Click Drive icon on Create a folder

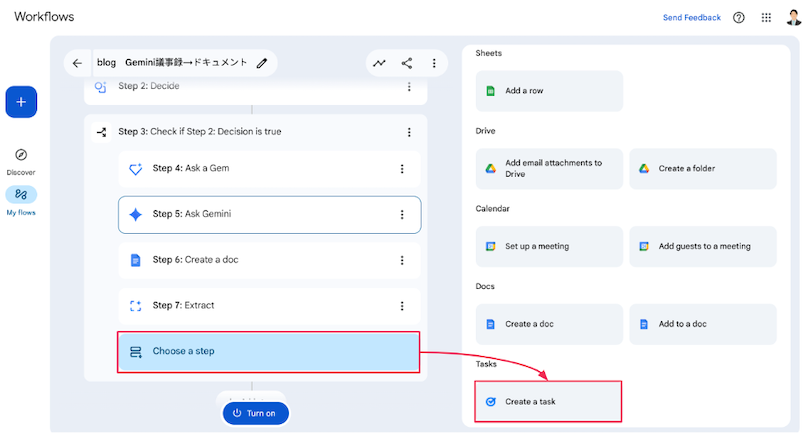[644, 168]
